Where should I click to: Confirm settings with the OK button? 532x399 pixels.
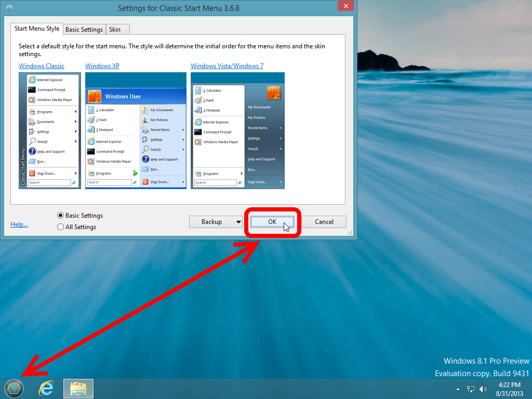pos(272,222)
